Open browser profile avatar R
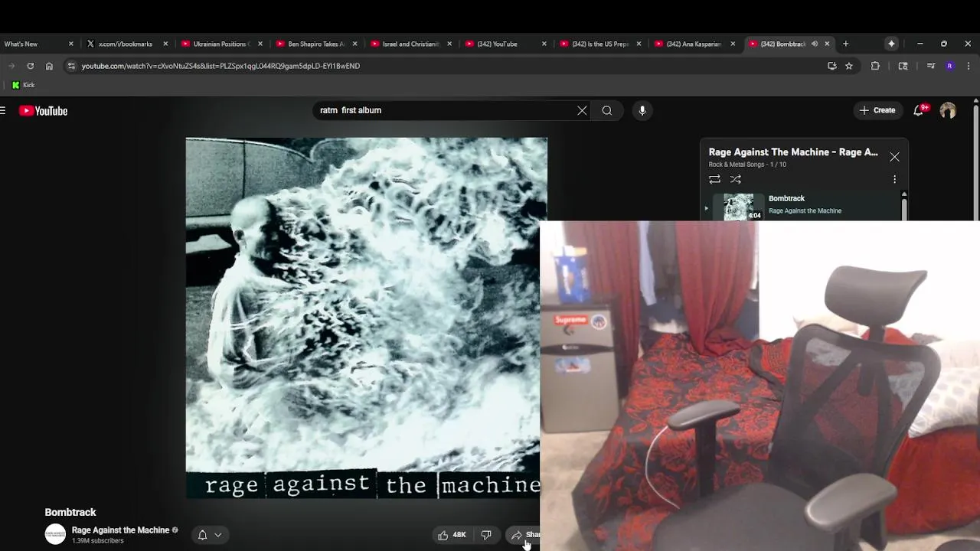The height and width of the screenshot is (551, 980). 949,66
